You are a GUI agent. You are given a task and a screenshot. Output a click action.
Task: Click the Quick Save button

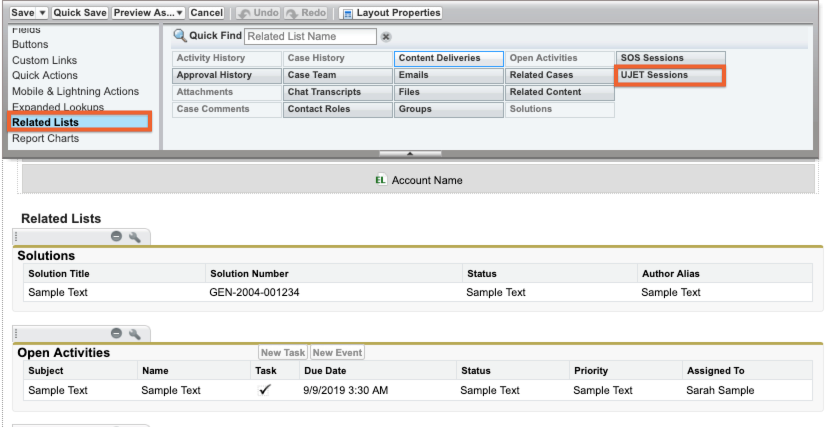(x=80, y=13)
